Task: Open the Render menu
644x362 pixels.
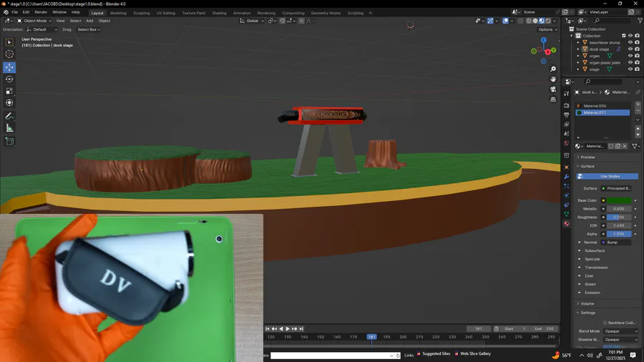Action: click(41, 12)
